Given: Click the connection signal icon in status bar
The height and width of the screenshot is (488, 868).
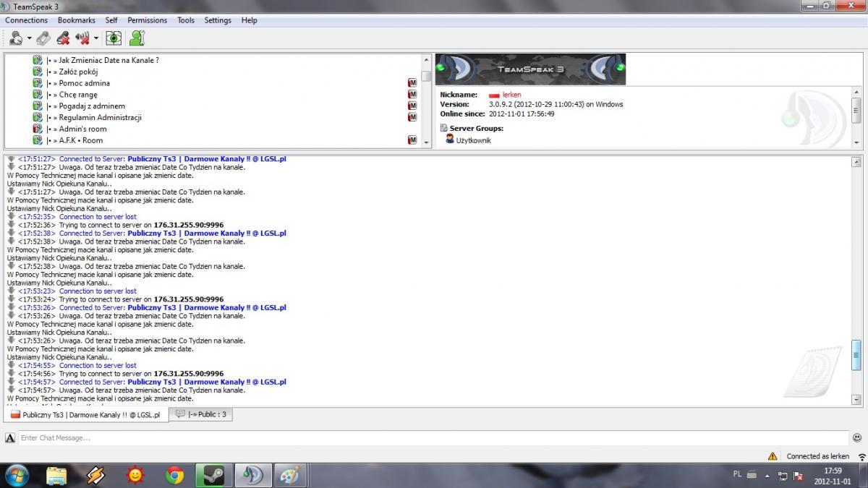Looking at the screenshot, I should [x=861, y=457].
